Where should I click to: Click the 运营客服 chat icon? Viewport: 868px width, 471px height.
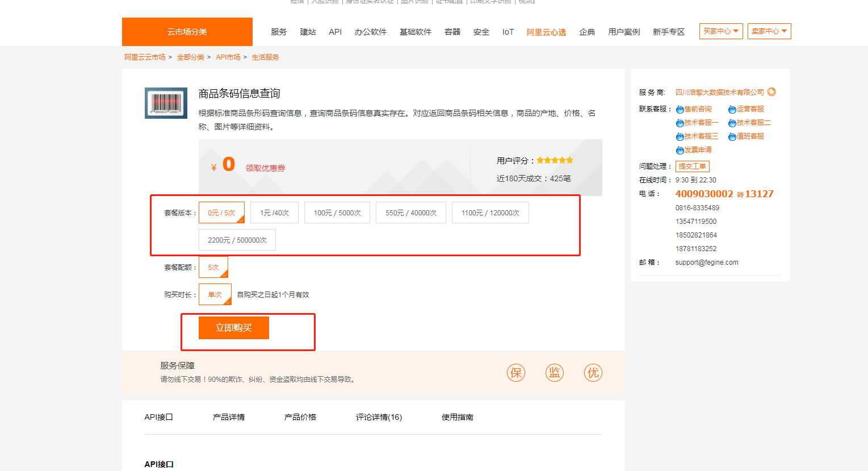click(x=732, y=110)
